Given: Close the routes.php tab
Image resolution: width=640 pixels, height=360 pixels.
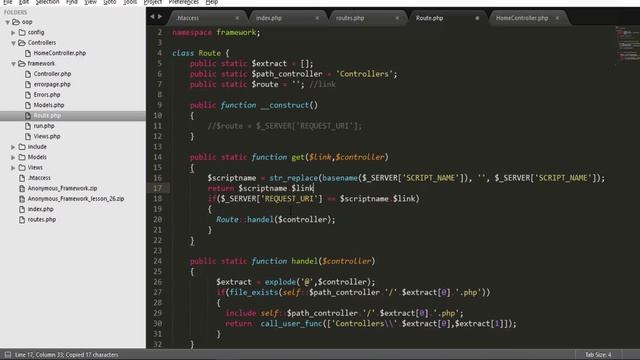Looking at the screenshot, I should click(397, 18).
